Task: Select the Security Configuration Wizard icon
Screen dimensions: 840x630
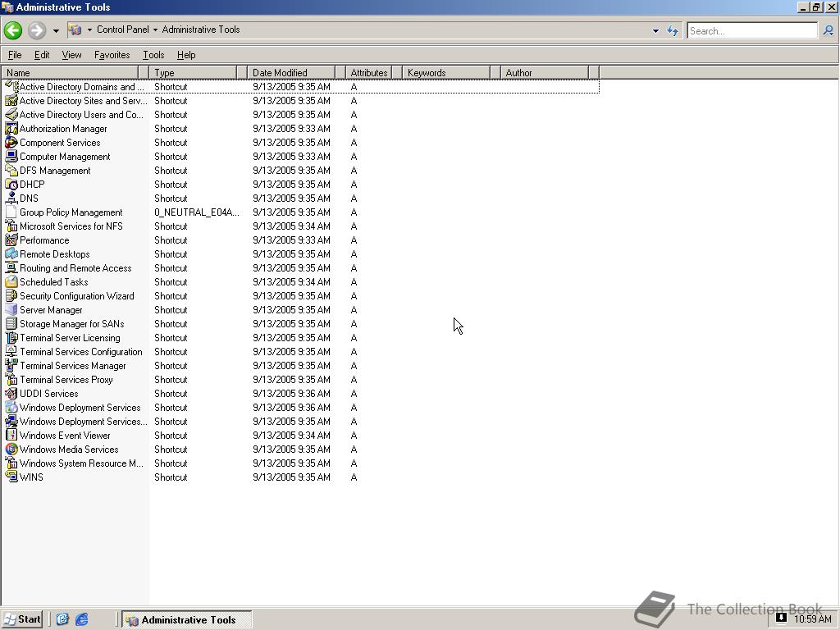Action: point(11,295)
